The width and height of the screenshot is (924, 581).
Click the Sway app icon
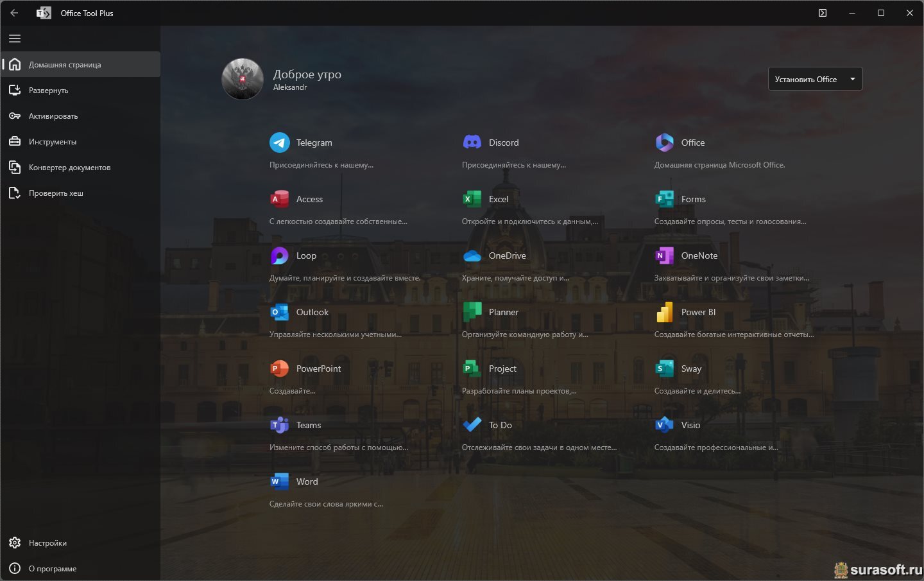[x=665, y=369]
